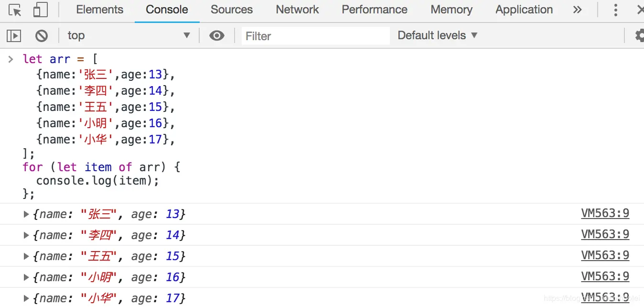Viewport: 644px width, 307px height.
Task: Click the Filter input field
Action: click(x=315, y=36)
